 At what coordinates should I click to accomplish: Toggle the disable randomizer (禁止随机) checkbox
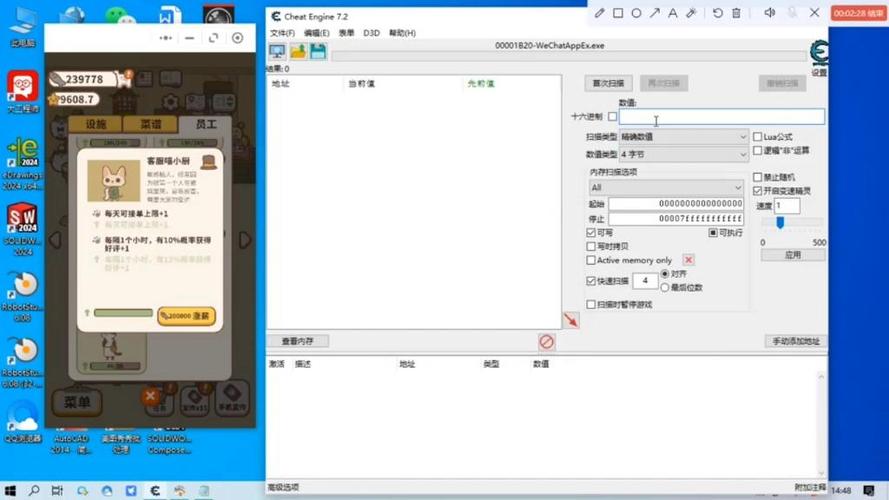coord(757,177)
